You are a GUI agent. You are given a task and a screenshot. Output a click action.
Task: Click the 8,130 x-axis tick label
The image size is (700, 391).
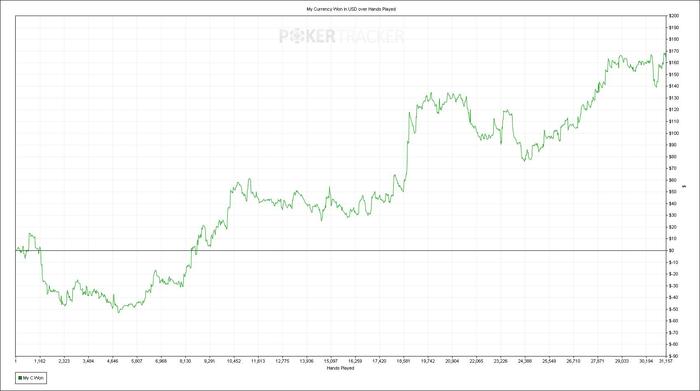pyautogui.click(x=185, y=361)
